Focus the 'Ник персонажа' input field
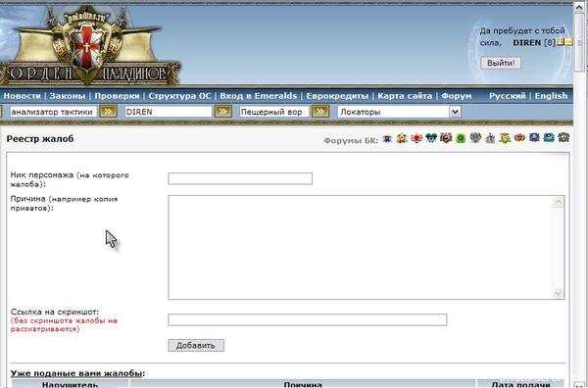588x388 pixels. click(x=240, y=178)
